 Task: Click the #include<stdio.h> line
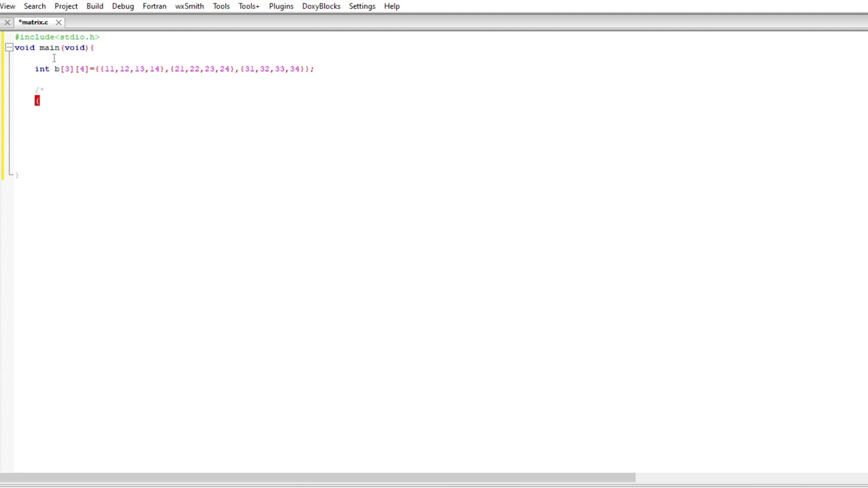(x=57, y=37)
